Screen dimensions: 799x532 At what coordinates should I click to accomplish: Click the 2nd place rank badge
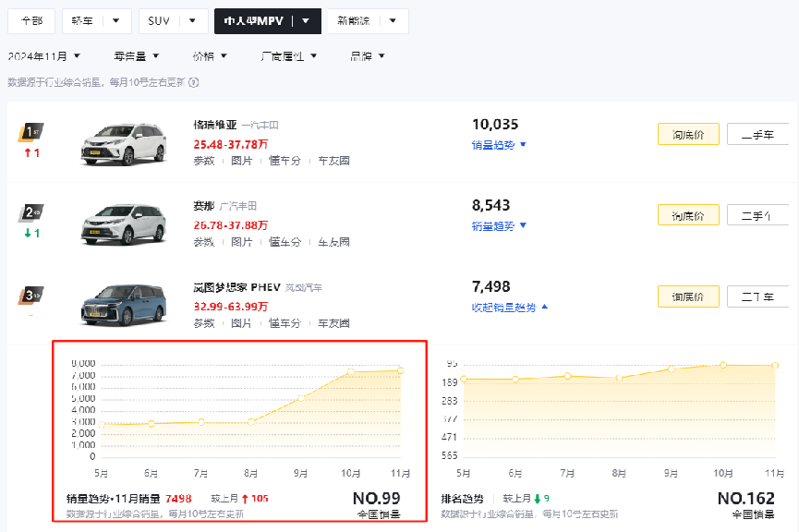click(31, 212)
